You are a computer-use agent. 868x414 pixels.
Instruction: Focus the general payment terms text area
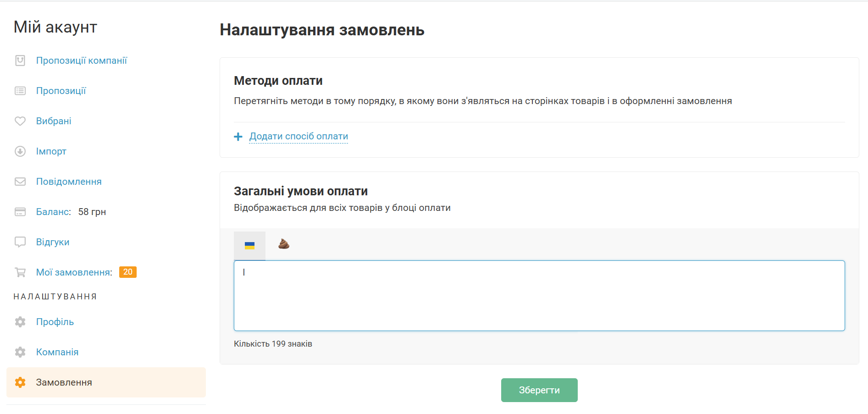[539, 296]
